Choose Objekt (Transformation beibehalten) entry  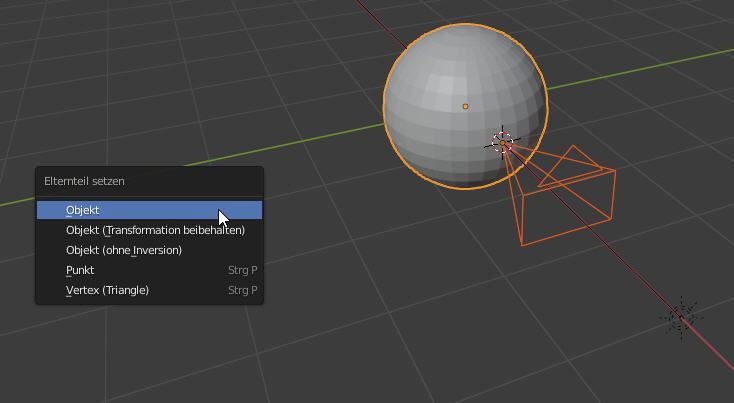pos(155,230)
